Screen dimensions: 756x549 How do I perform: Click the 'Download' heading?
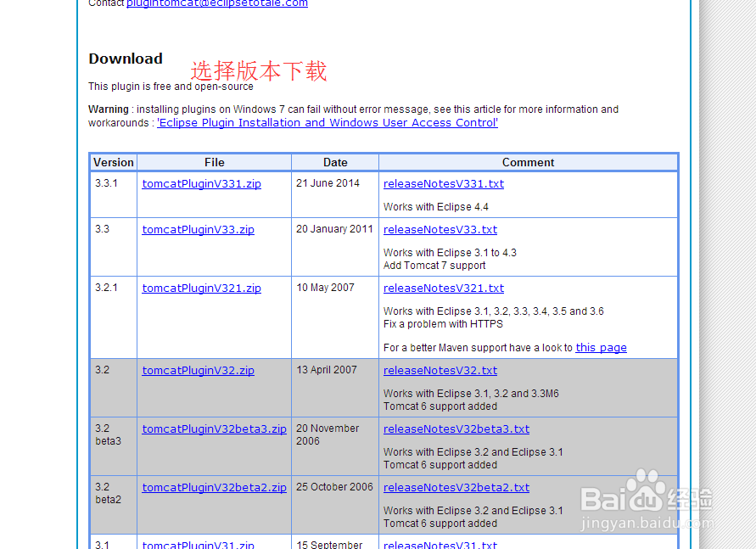point(126,59)
